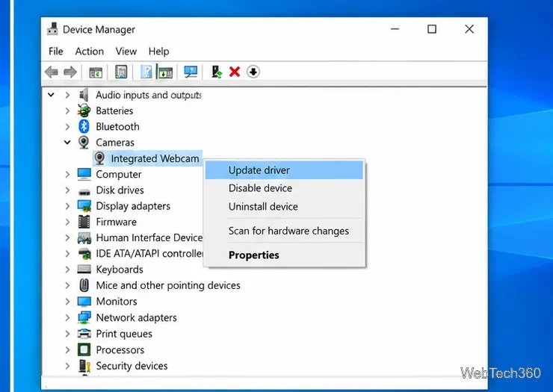This screenshot has height=392, width=553.
Task: Click the Monitors category icon
Action: 84,302
